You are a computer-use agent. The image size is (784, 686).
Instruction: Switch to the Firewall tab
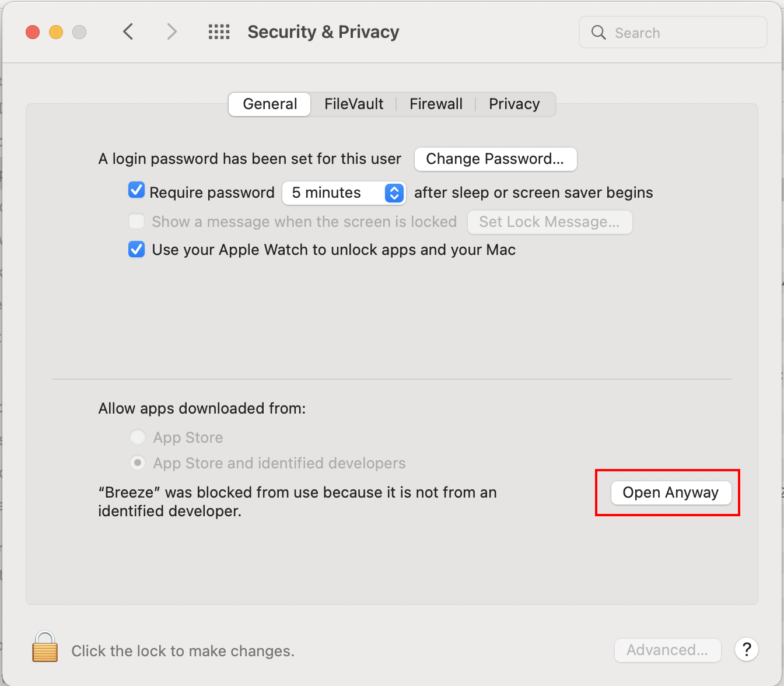pos(436,104)
